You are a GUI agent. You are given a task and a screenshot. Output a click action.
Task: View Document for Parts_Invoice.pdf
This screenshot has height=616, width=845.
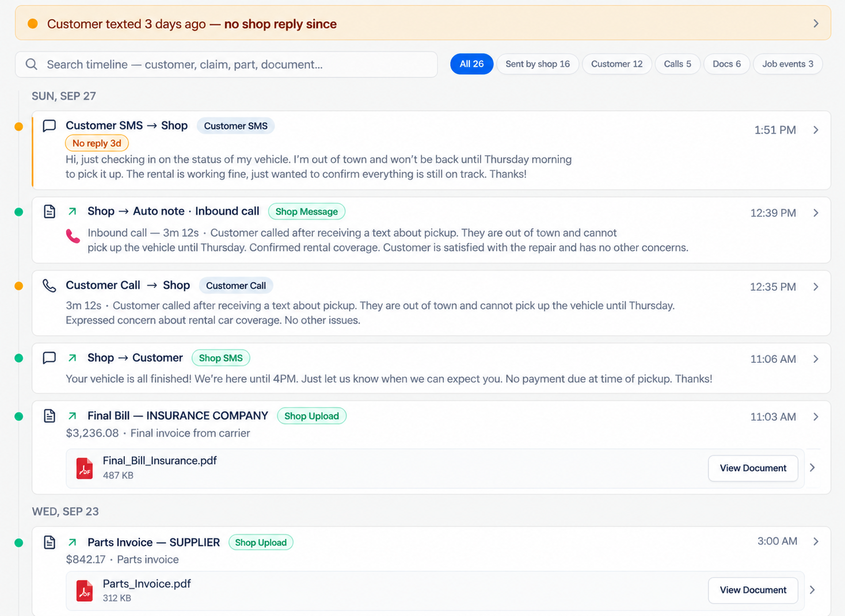753,590
